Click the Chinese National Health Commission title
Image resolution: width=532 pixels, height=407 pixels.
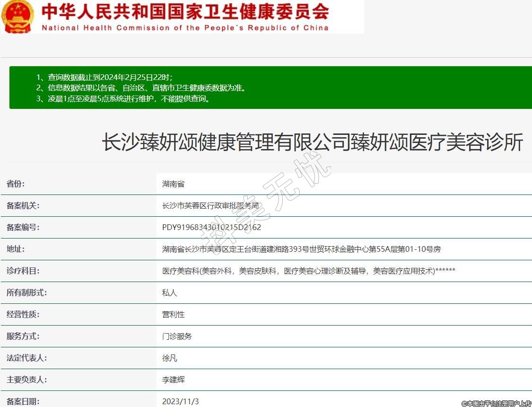pyautogui.click(x=185, y=11)
